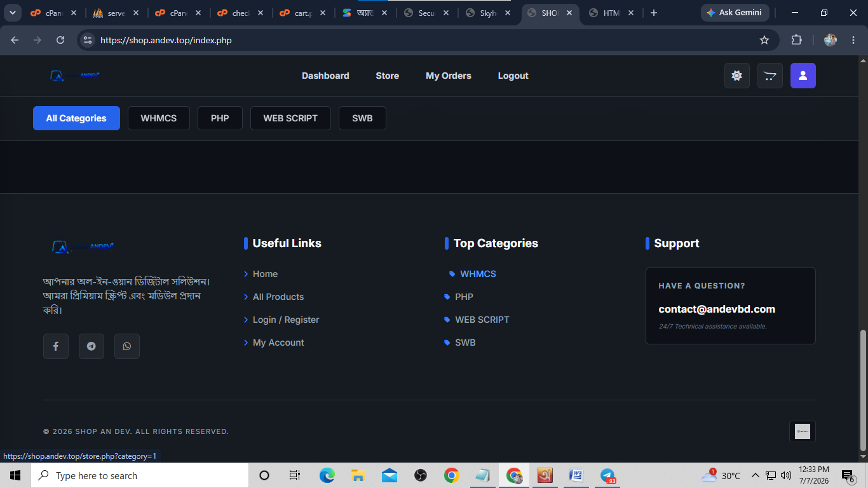Open Store in the top navigation
The width and height of the screenshot is (868, 488).
coord(388,76)
